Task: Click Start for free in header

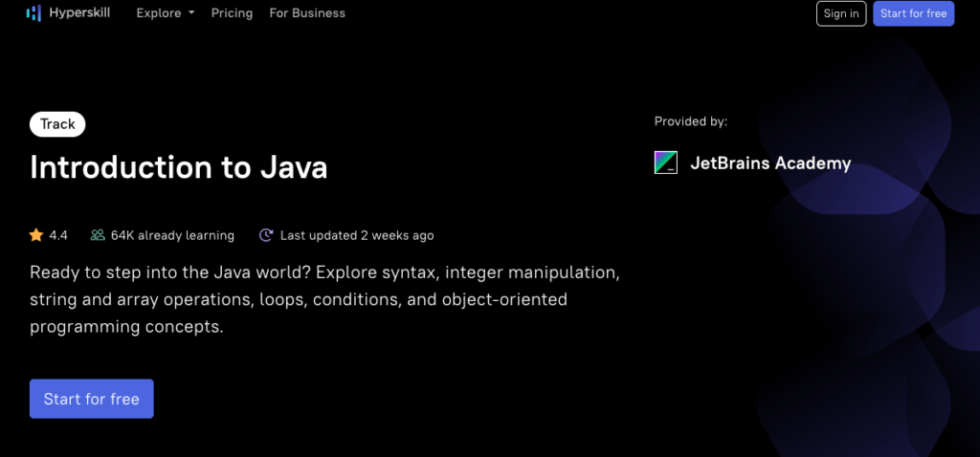Action: (x=913, y=13)
